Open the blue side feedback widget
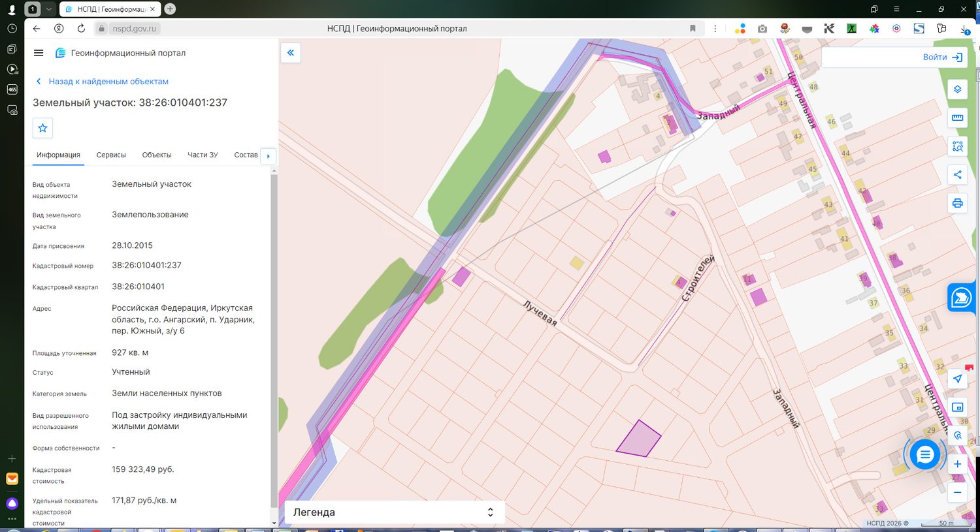 click(961, 298)
